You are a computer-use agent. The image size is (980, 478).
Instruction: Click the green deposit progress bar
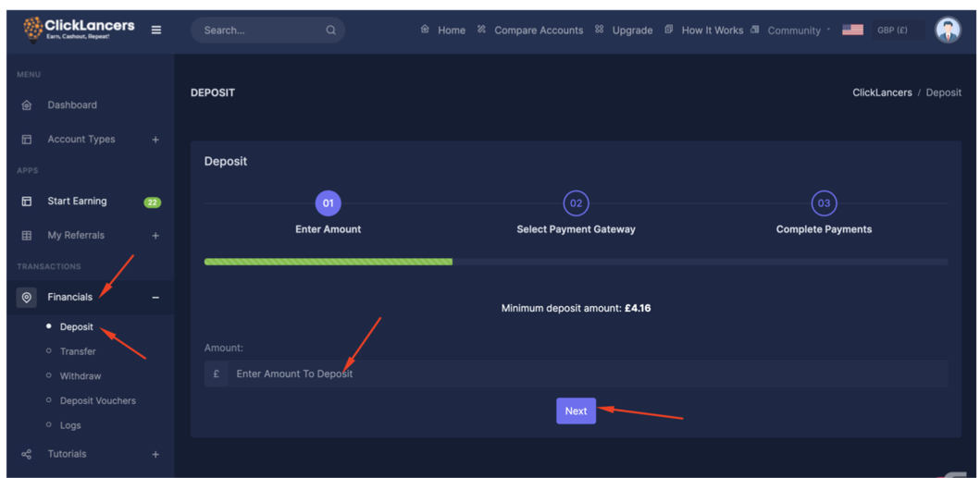tap(329, 262)
